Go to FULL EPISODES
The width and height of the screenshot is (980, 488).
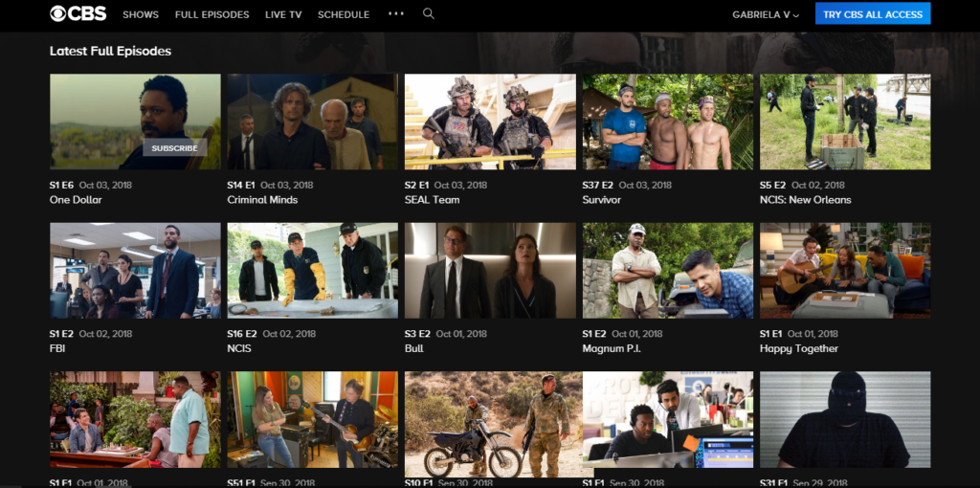[212, 14]
